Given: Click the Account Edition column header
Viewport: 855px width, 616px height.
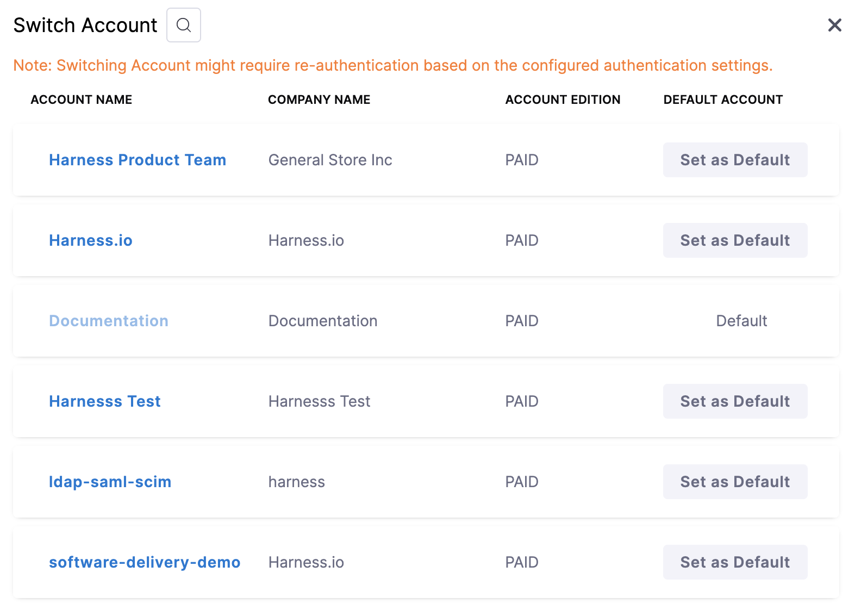Looking at the screenshot, I should [563, 99].
